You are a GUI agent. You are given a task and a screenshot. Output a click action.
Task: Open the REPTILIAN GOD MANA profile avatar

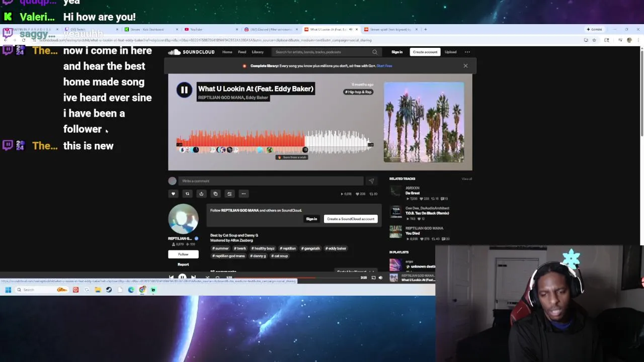[183, 219]
